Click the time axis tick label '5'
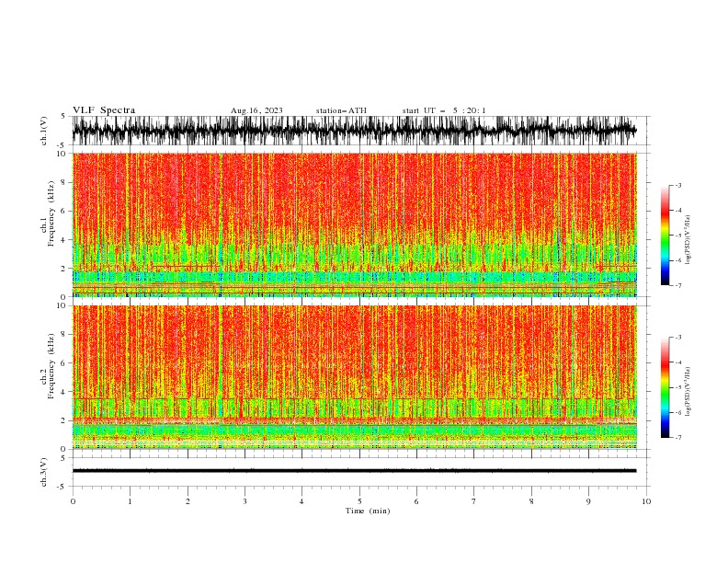728x563 pixels. [x=359, y=501]
